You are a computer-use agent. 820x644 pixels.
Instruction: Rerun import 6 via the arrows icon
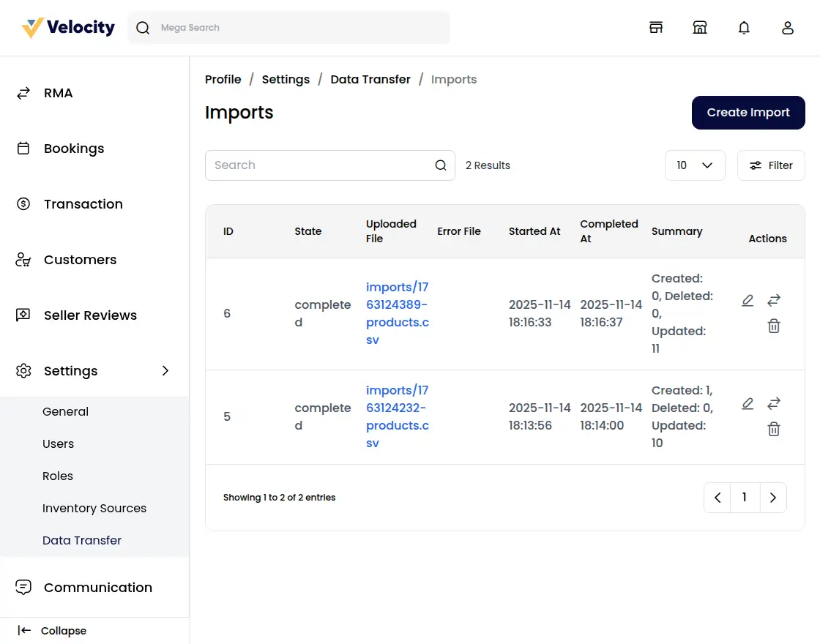pyautogui.click(x=774, y=300)
